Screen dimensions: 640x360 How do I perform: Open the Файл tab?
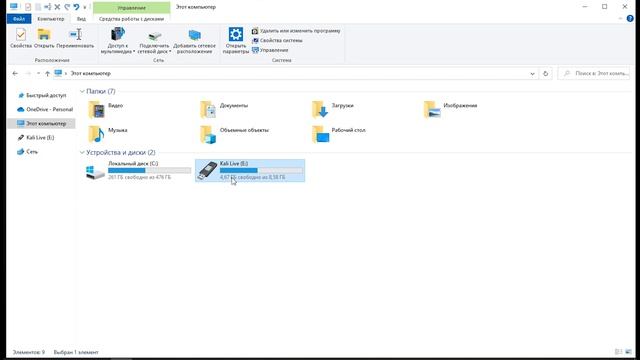pos(19,19)
